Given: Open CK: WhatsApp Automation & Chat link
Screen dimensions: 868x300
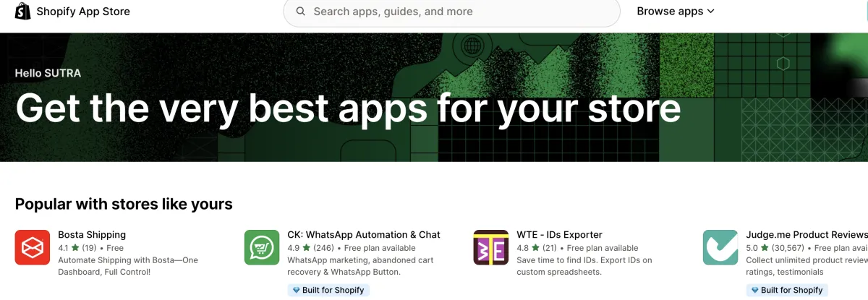Looking at the screenshot, I should 364,235.
